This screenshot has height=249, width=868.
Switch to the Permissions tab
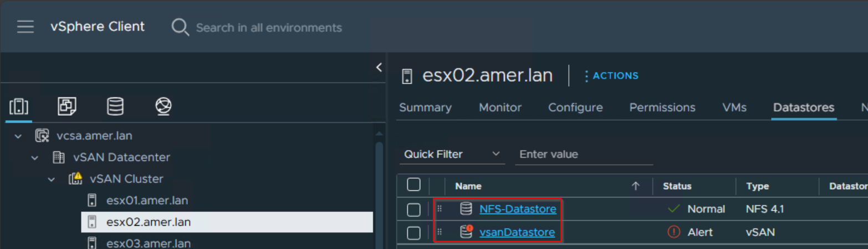tap(662, 107)
